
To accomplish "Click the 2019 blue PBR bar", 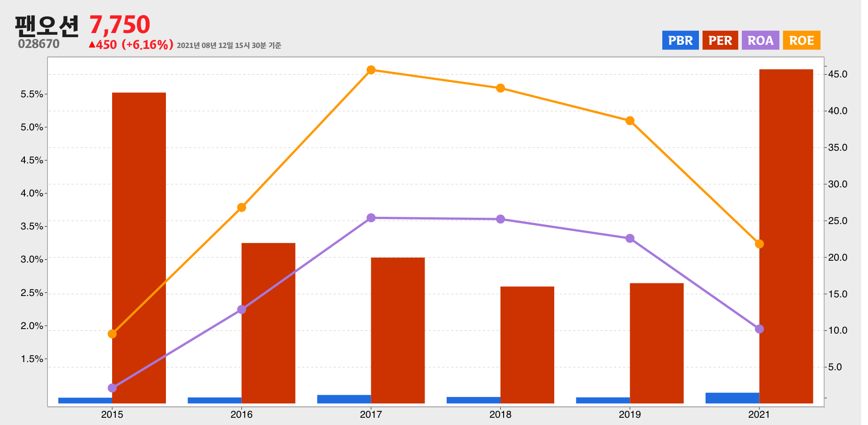I will 603,400.
